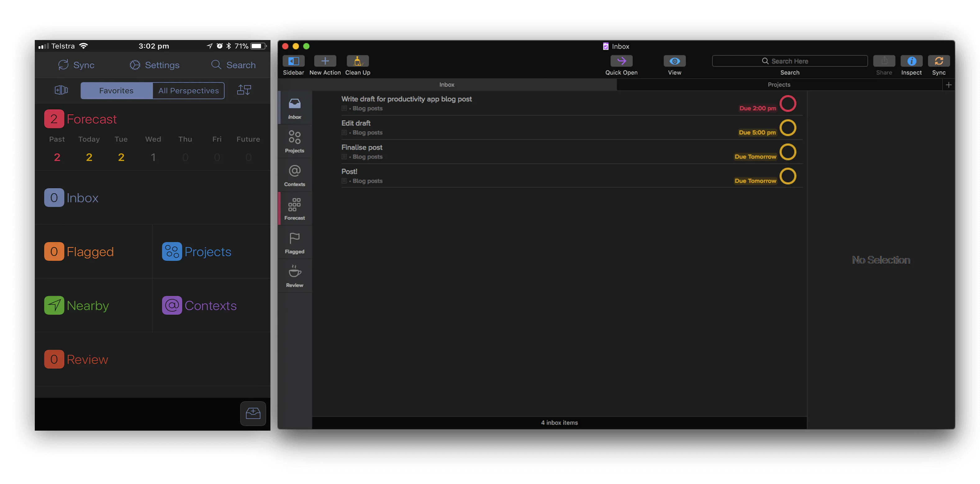Tap the reorder perspectives icon on phone
Image resolution: width=980 pixels, height=484 pixels.
click(x=244, y=90)
